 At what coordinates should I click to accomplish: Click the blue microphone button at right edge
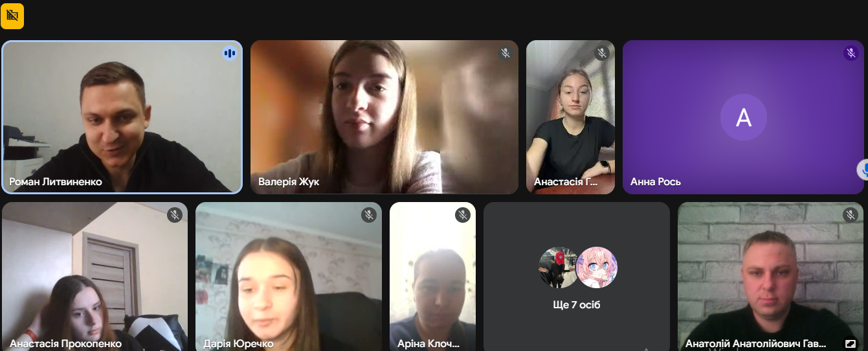pos(863,170)
